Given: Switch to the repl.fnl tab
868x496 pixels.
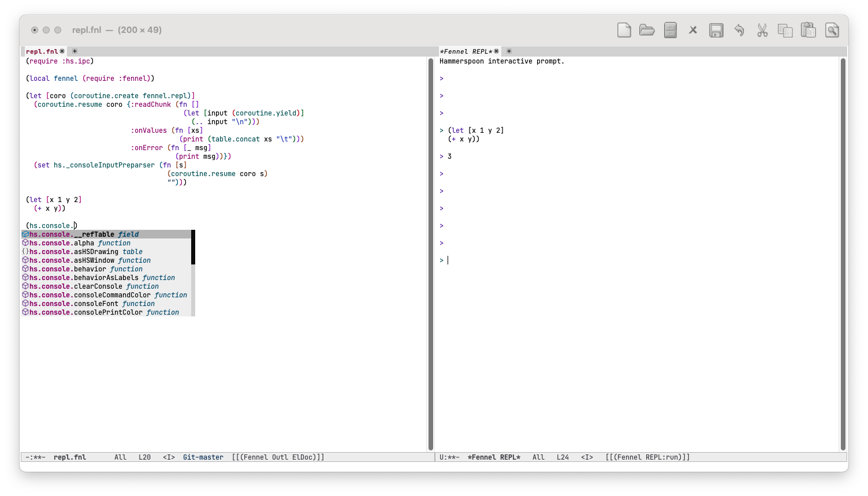Looking at the screenshot, I should click(42, 51).
